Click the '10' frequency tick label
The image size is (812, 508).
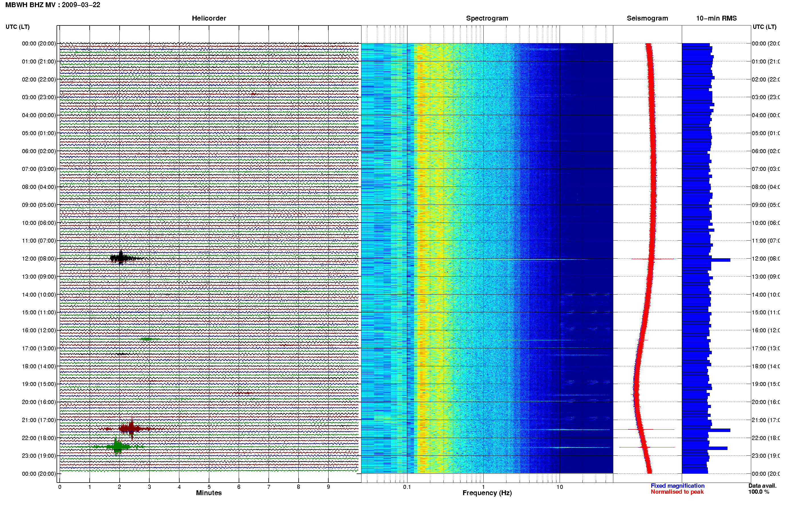pyautogui.click(x=560, y=487)
